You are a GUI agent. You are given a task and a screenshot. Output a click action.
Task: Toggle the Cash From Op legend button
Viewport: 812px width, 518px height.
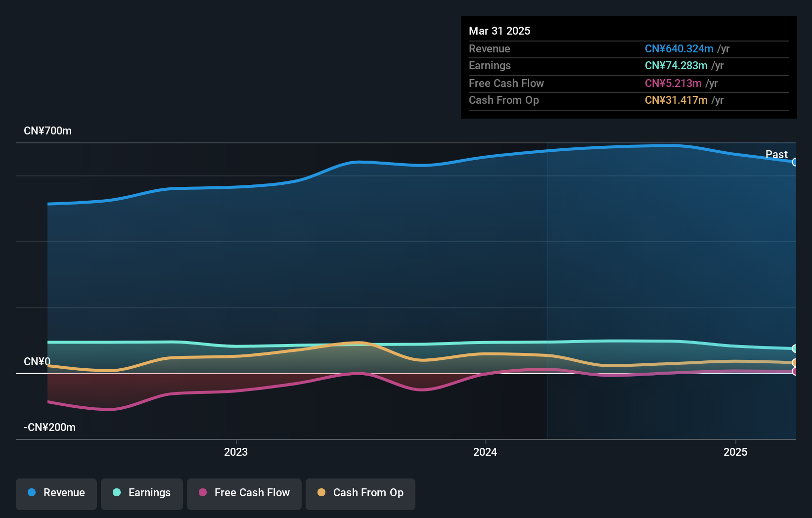pos(361,494)
